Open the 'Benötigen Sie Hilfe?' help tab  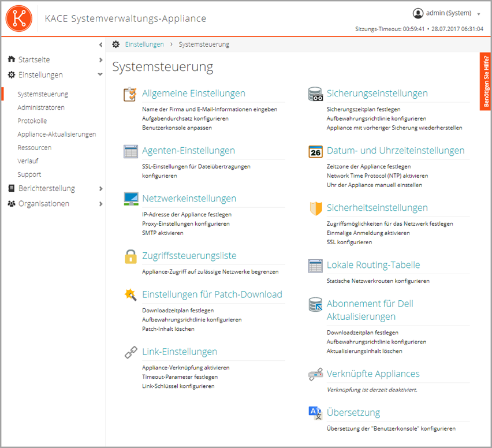[x=486, y=81]
